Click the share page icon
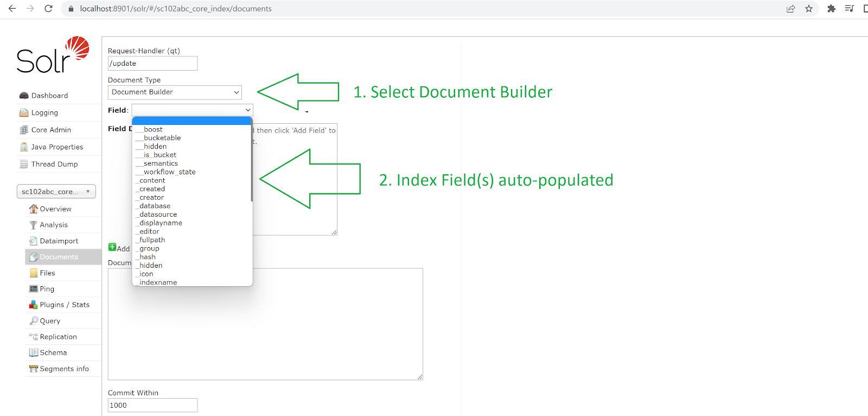Screen dimensions: 868x416 791,9
